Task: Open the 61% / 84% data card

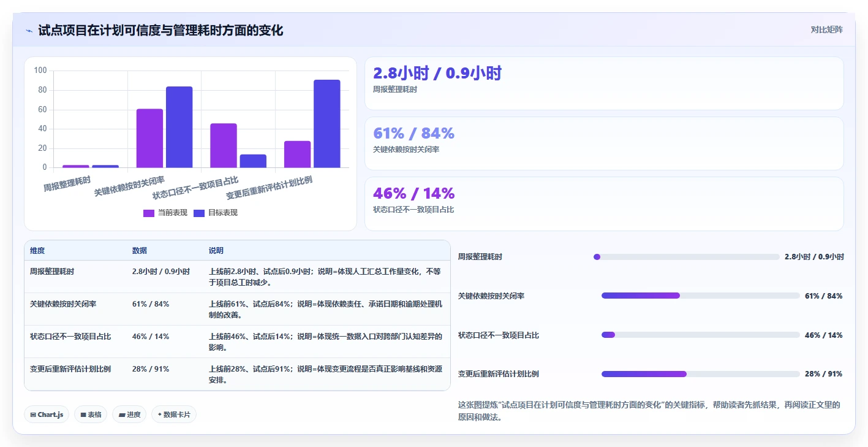Action: point(604,143)
